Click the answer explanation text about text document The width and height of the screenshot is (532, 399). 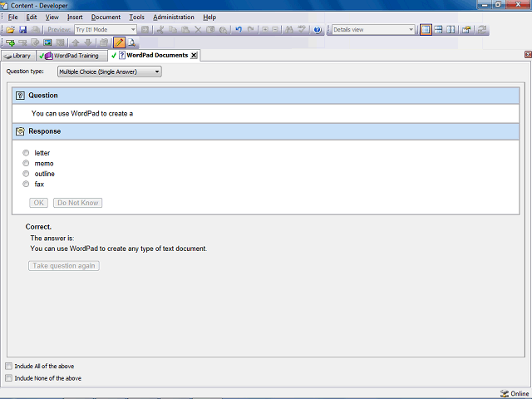point(118,249)
